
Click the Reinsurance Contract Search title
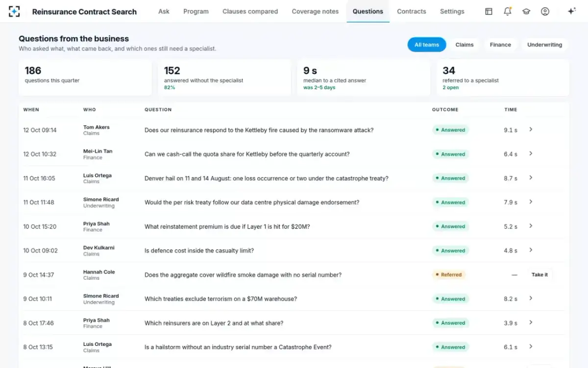click(x=84, y=12)
